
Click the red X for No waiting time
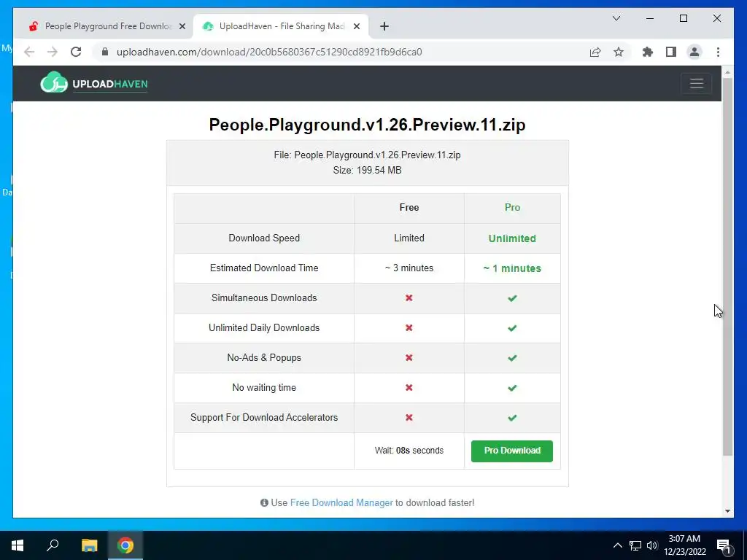(x=409, y=388)
